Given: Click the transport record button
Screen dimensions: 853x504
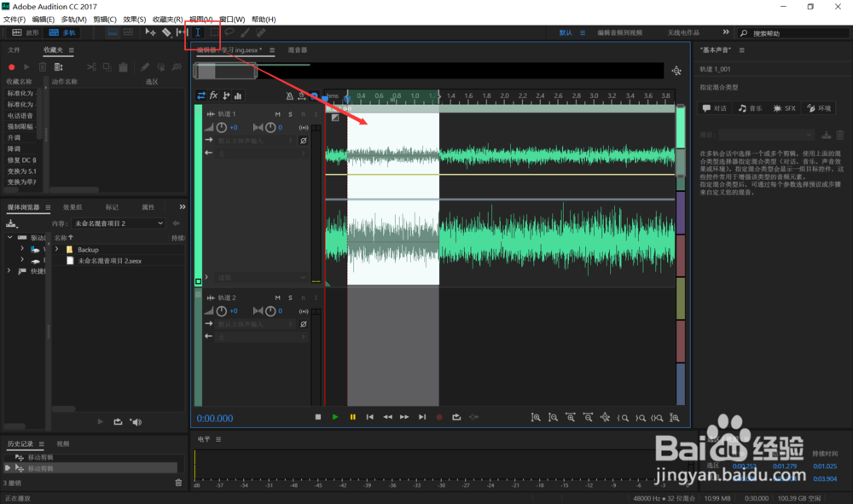Looking at the screenshot, I should (439, 417).
